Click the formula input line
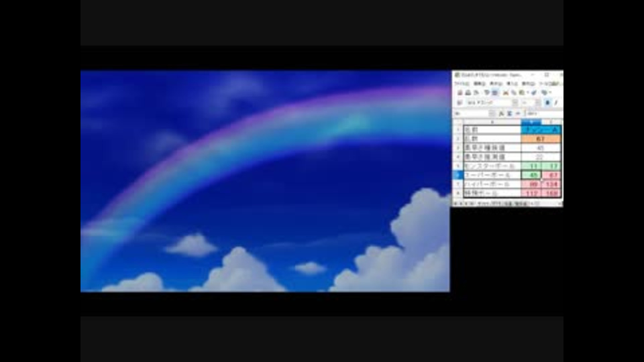 [x=544, y=113]
